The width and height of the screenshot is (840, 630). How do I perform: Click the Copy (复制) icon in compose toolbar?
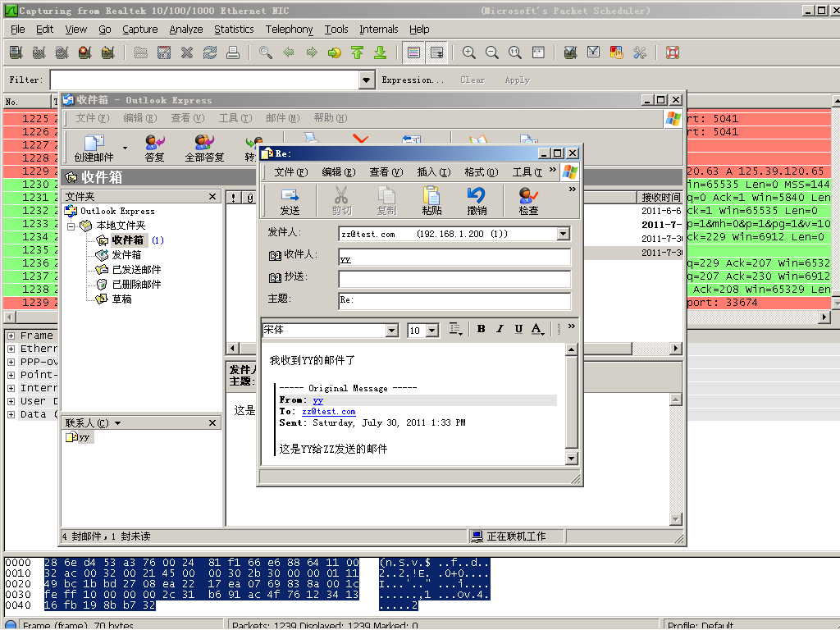click(x=386, y=200)
